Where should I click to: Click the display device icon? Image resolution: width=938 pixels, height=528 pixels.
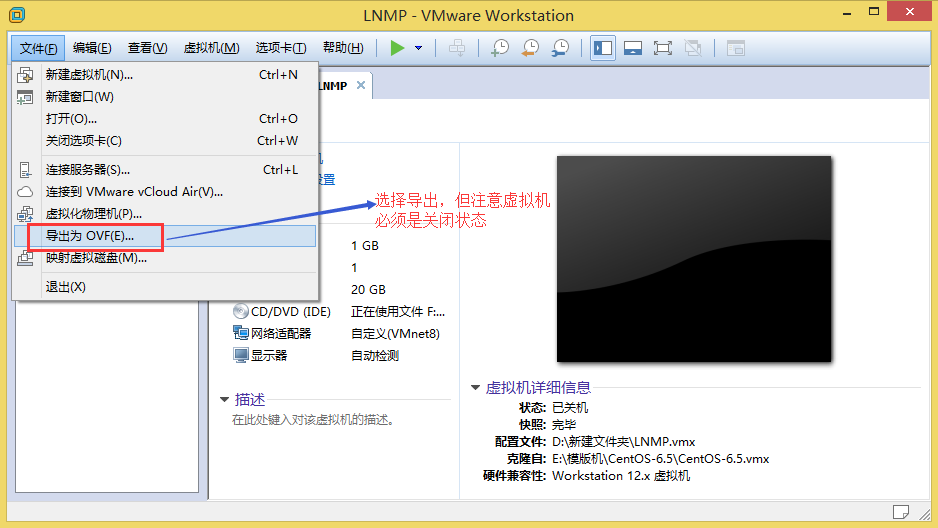[240, 355]
